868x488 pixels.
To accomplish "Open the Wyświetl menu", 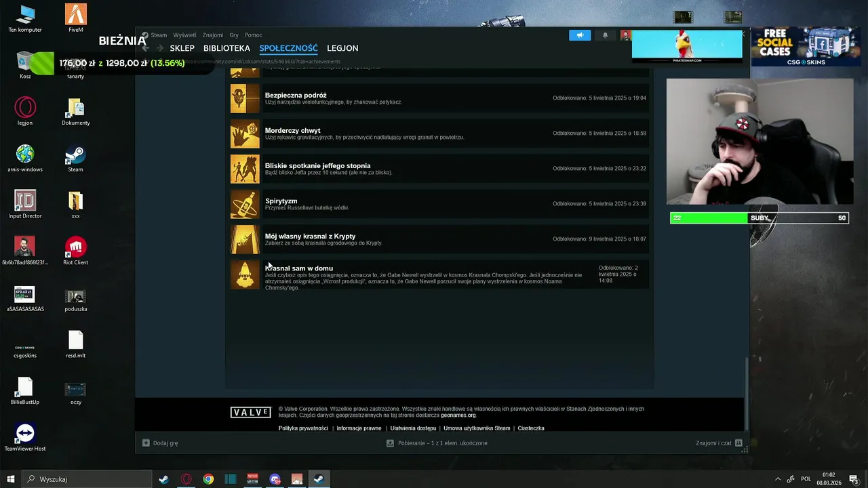I will click(184, 35).
